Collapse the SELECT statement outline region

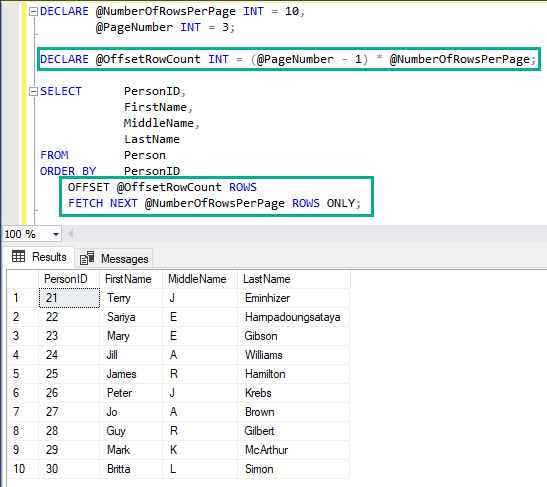pos(33,91)
